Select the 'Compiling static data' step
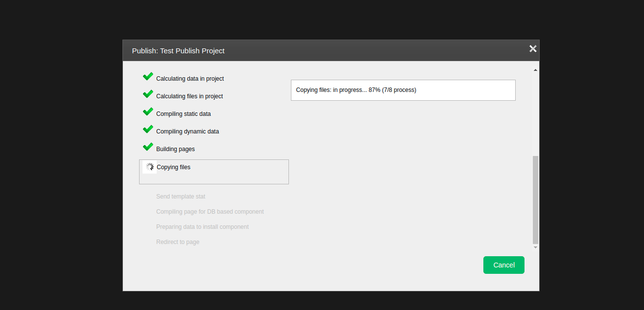This screenshot has height=310, width=644. pos(184,114)
